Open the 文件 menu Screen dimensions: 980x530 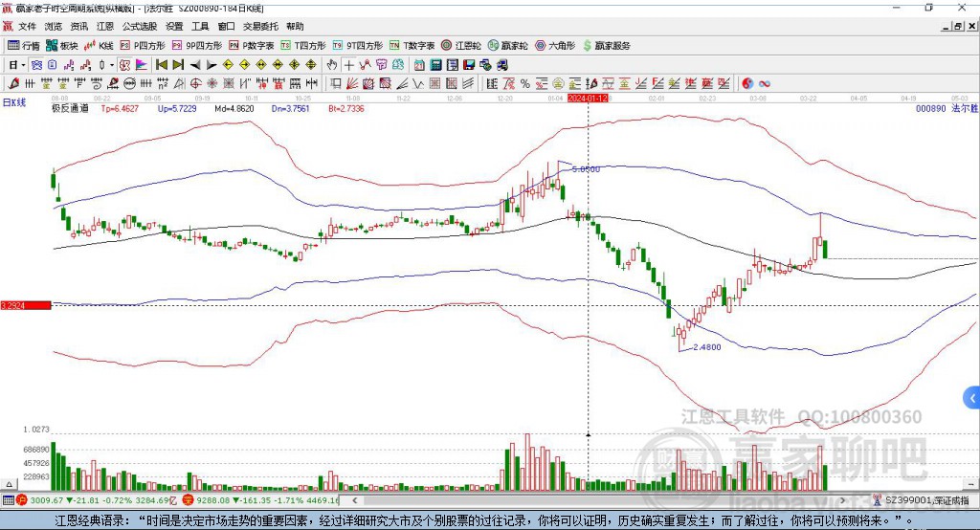pos(27,26)
